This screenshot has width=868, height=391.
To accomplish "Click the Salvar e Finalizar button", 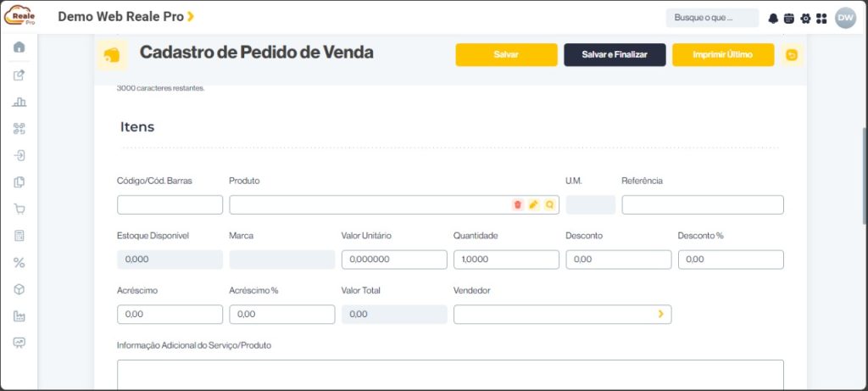I will point(615,55).
